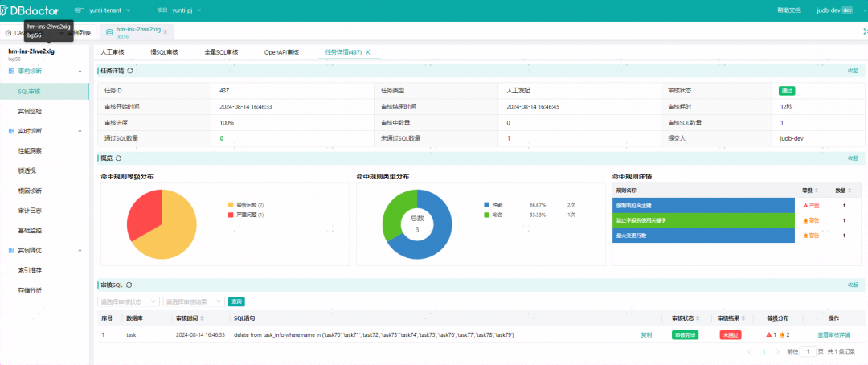Click the page number input field
868x365 pixels.
(x=809, y=351)
